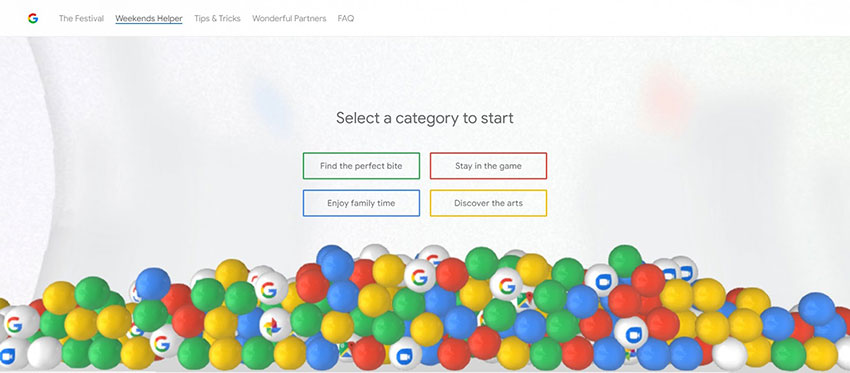
Task: Open The Festival page
Action: tap(81, 18)
